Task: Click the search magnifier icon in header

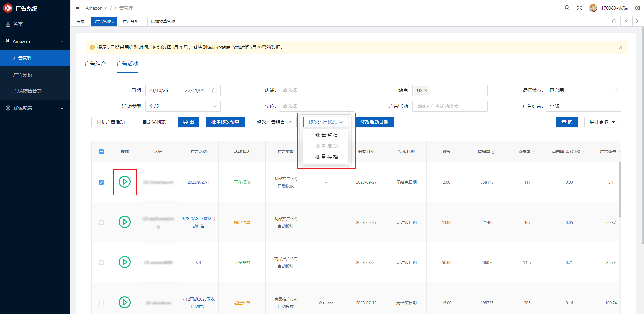Action: point(567,8)
